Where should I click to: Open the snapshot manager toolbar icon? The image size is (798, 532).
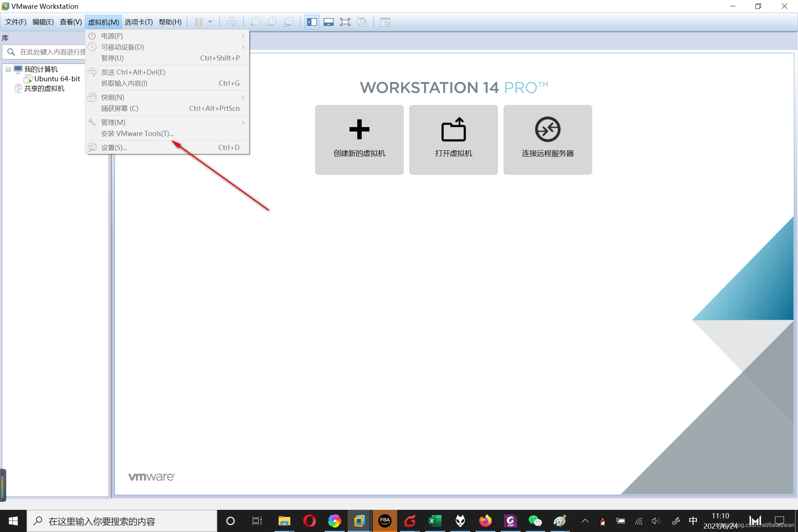click(x=289, y=22)
